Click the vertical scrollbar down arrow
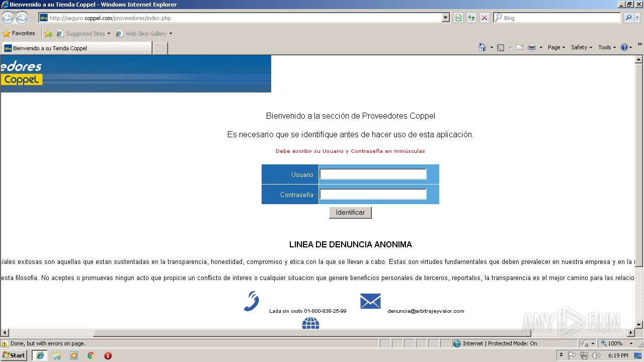The image size is (644, 362). point(639,325)
